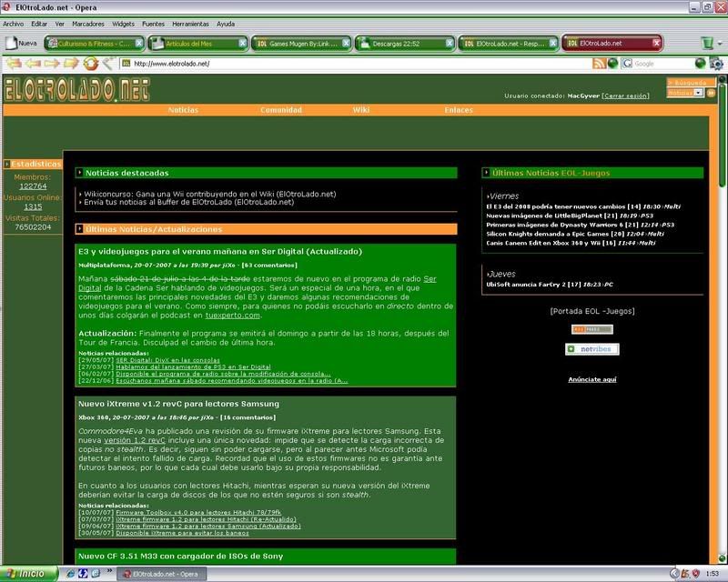728x582 pixels.
Task: Open the Marcadores menu
Action: click(x=88, y=24)
